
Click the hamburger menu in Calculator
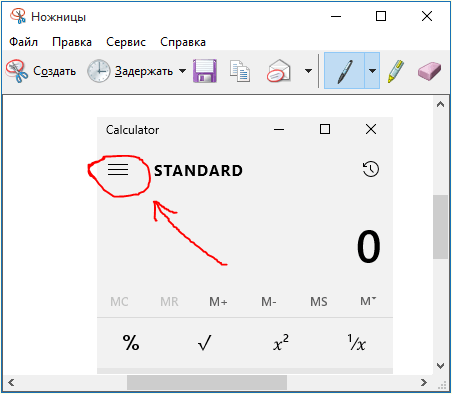point(118,170)
